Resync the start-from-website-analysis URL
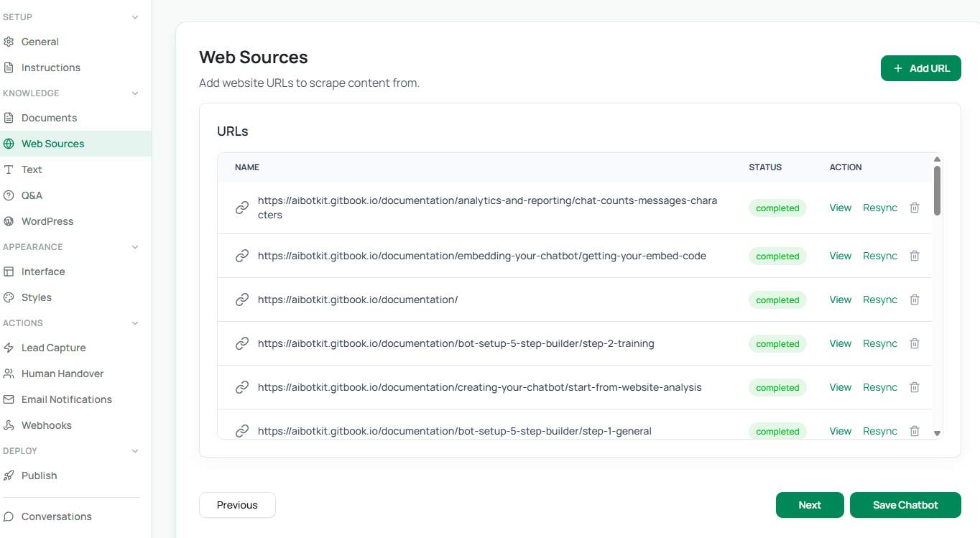The width and height of the screenshot is (980, 538). coord(879,387)
